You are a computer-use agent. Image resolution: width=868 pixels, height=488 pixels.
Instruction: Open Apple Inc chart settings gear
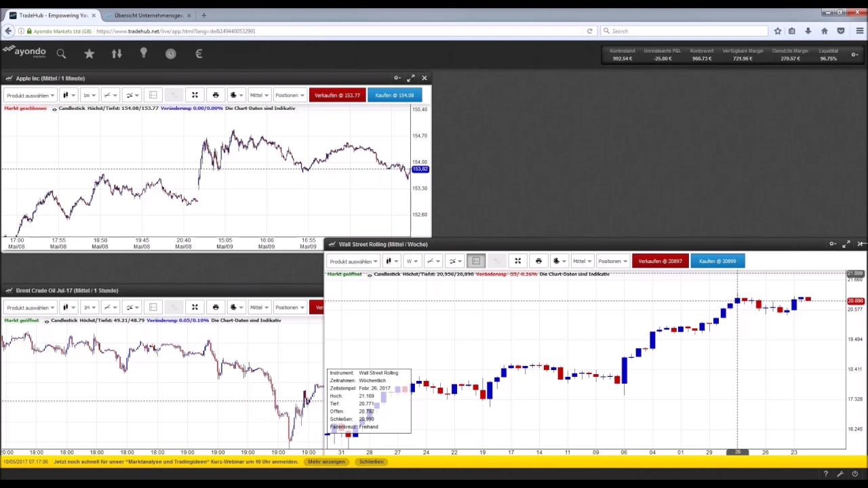[x=397, y=78]
